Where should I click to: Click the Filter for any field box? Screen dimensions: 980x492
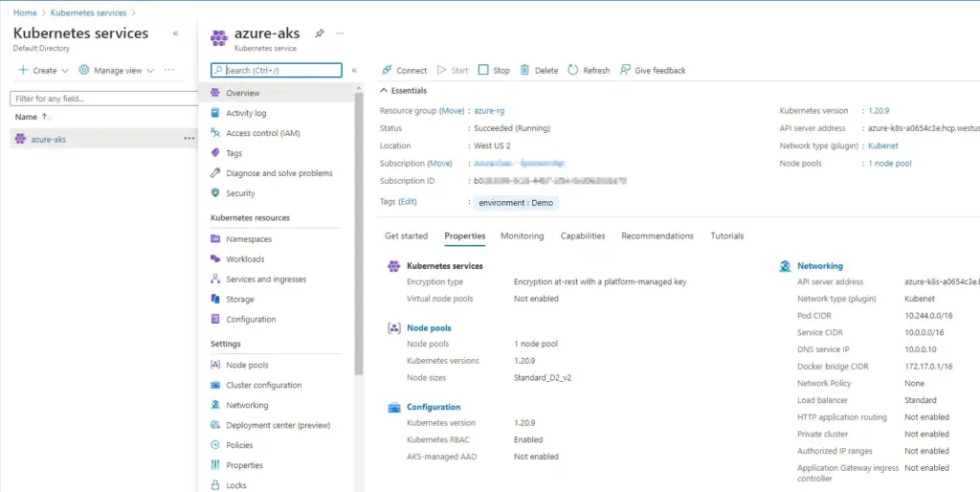pos(102,99)
